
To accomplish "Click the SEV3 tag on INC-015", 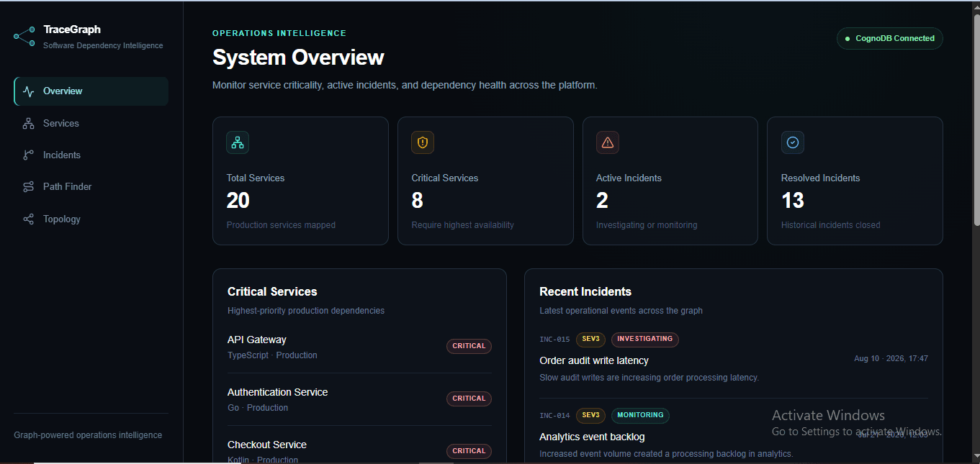I will pyautogui.click(x=590, y=339).
